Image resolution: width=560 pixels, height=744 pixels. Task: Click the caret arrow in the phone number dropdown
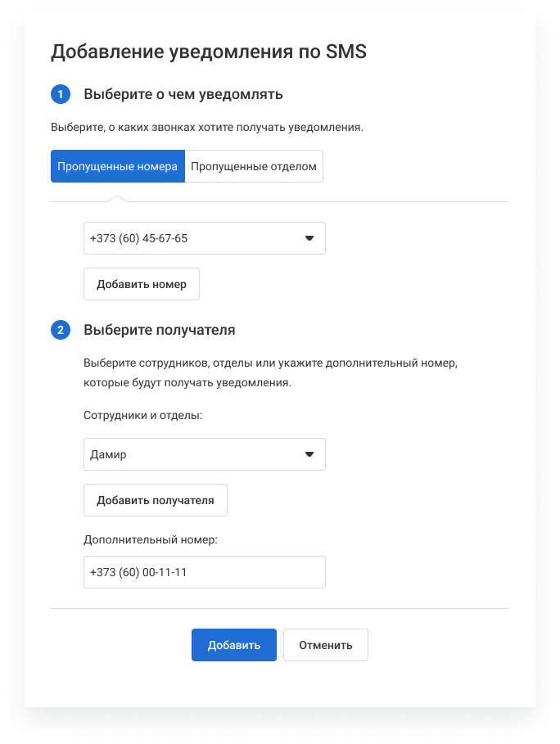[309, 238]
